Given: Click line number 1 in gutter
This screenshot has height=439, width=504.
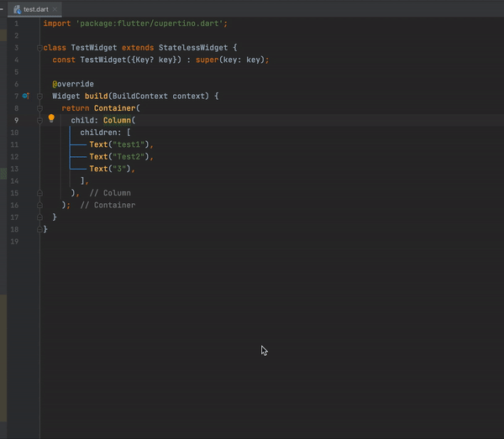Looking at the screenshot, I should point(17,24).
